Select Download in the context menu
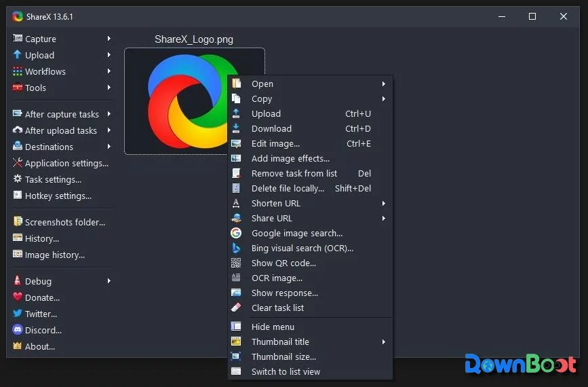588x387 pixels. [310, 128]
